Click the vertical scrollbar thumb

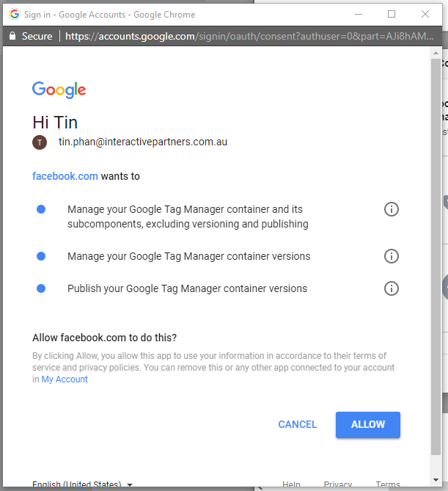pyautogui.click(x=436, y=256)
